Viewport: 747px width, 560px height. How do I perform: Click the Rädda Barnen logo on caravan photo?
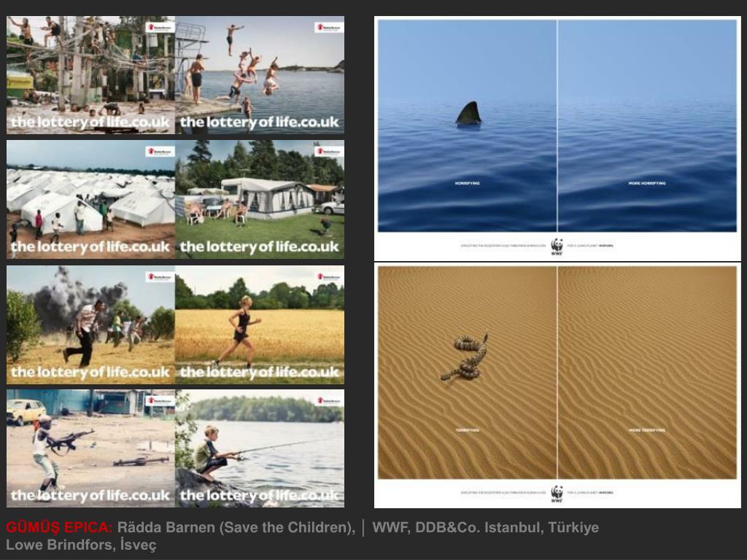click(329, 152)
